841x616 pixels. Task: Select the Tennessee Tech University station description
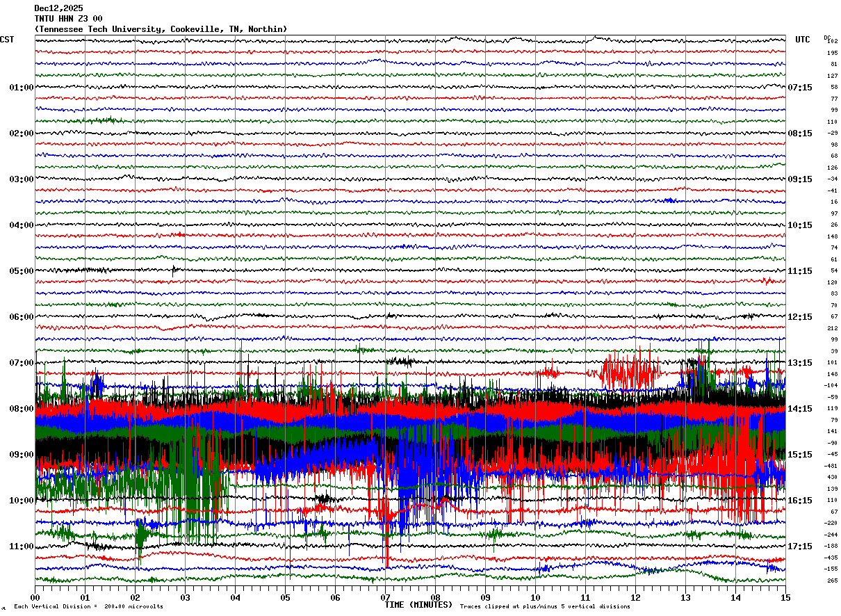[161, 29]
